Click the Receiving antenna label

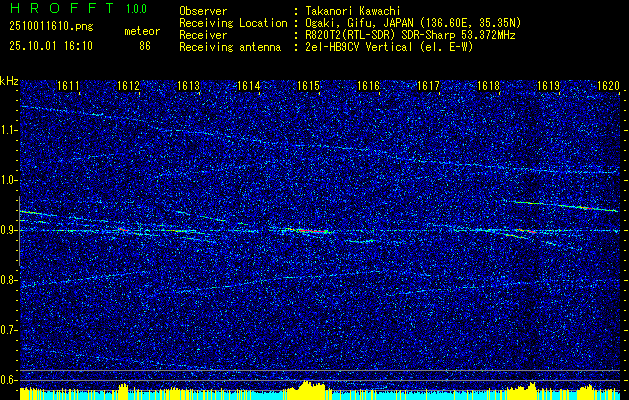coord(230,47)
